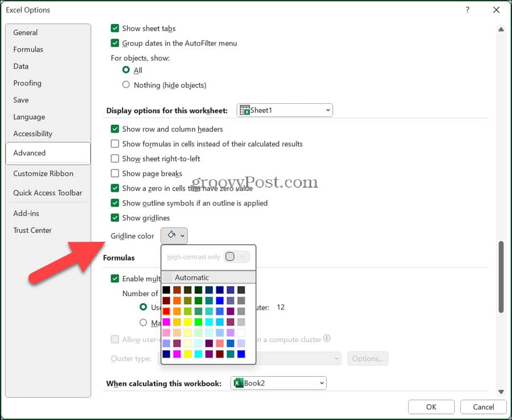Go to the General category
512x420 pixels.
coord(26,33)
